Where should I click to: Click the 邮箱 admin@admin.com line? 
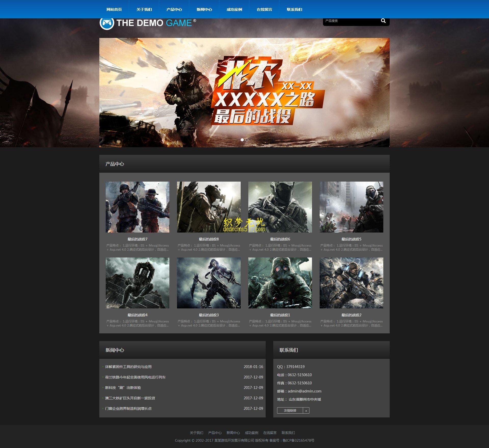299,391
